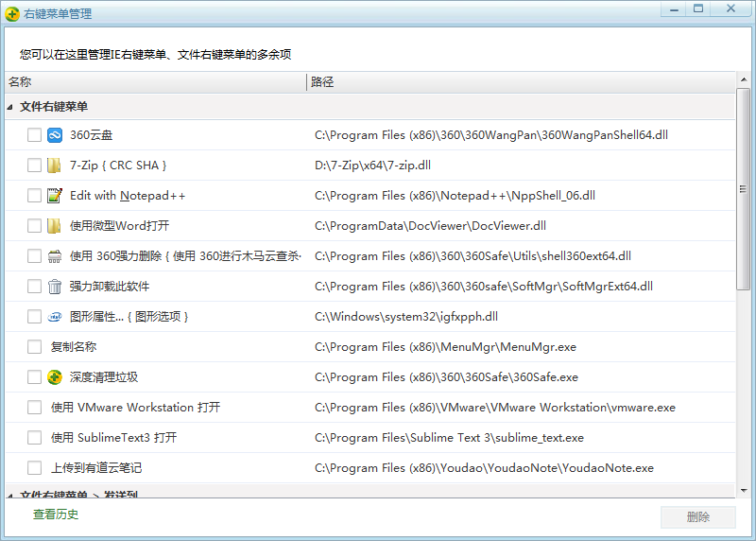Click the vmware.exe path
The height and width of the screenshot is (541, 756).
tap(495, 408)
